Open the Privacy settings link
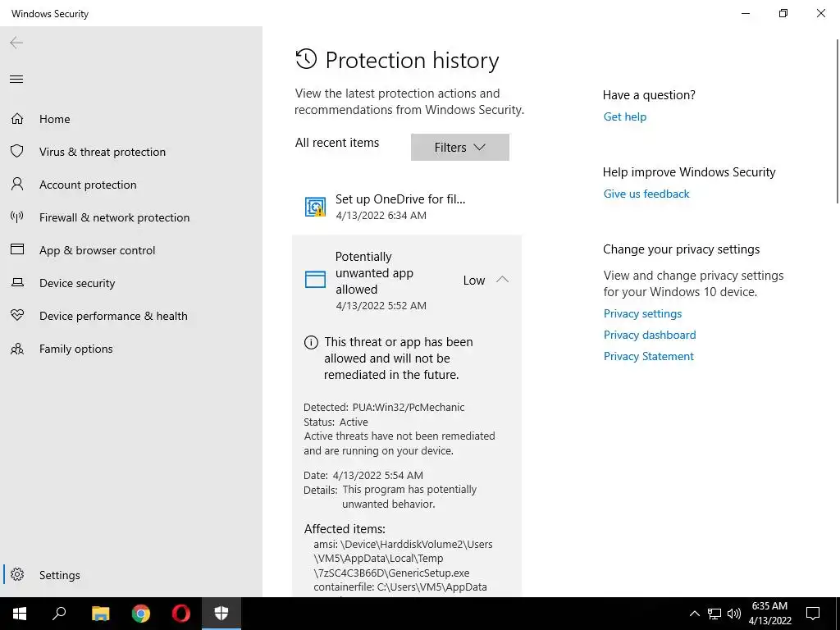 (x=642, y=313)
